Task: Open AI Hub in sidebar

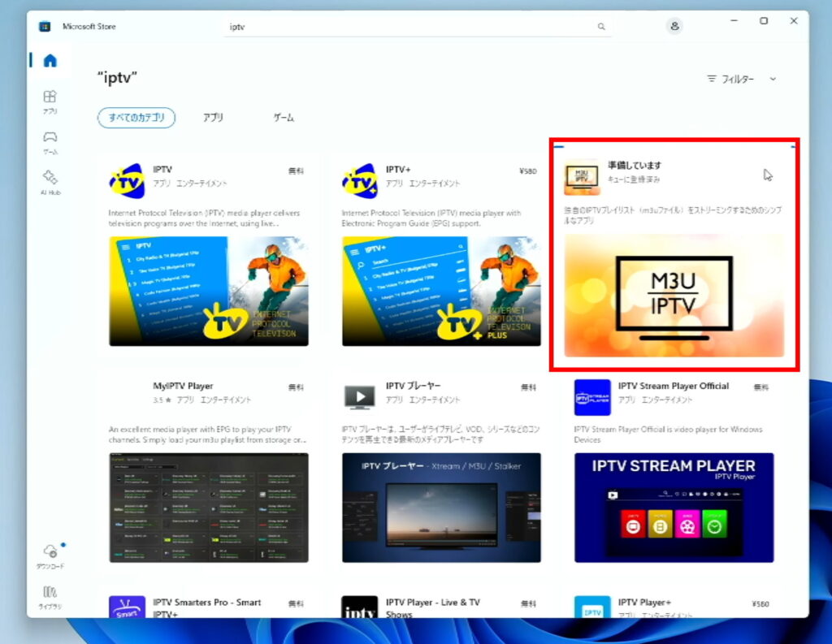Action: (50, 181)
